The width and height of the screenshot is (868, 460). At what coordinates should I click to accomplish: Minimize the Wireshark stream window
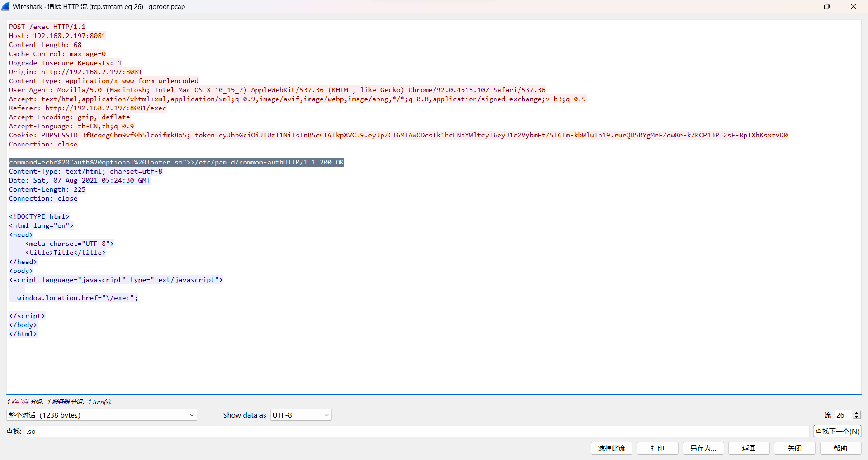coord(801,6)
